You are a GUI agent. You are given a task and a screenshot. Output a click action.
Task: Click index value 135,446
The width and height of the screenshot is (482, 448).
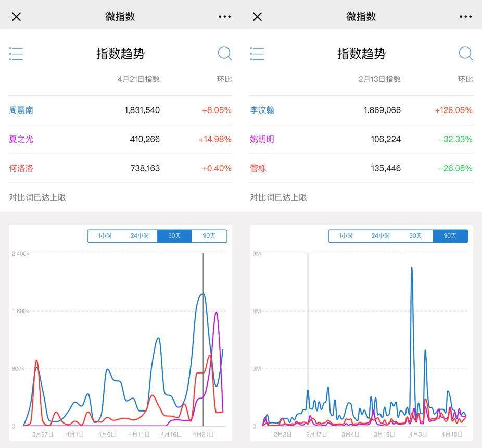point(386,168)
